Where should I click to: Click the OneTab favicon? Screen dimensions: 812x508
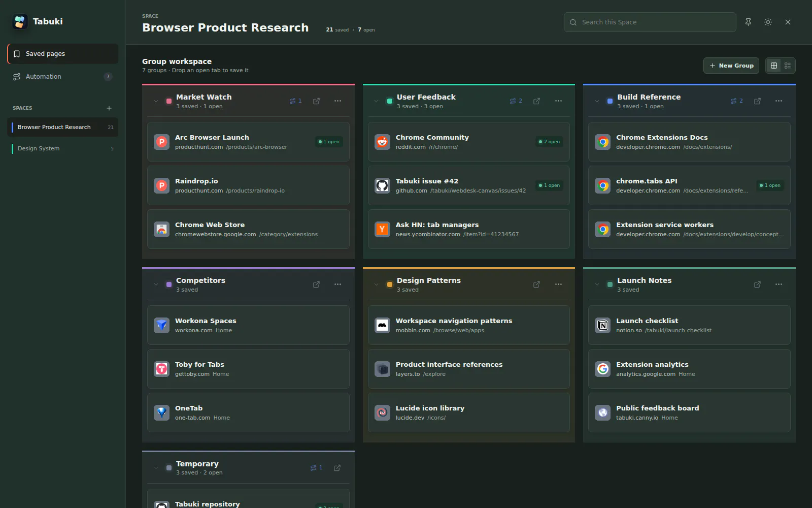pos(162,412)
